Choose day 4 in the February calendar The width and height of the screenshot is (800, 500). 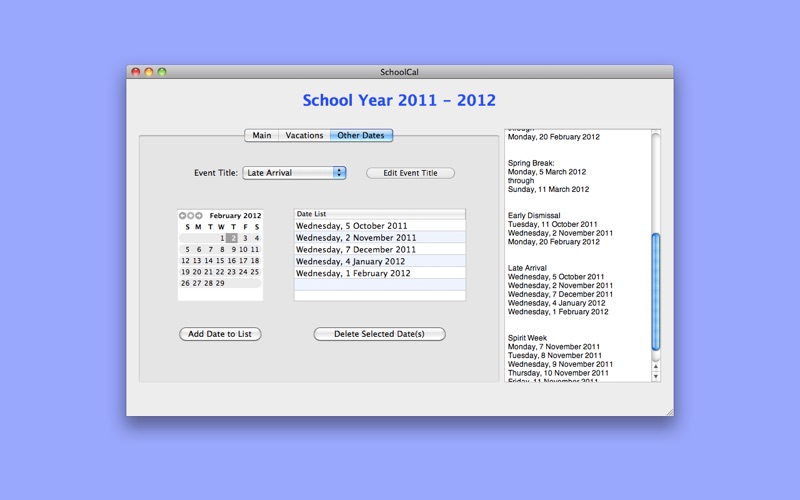[257, 238]
